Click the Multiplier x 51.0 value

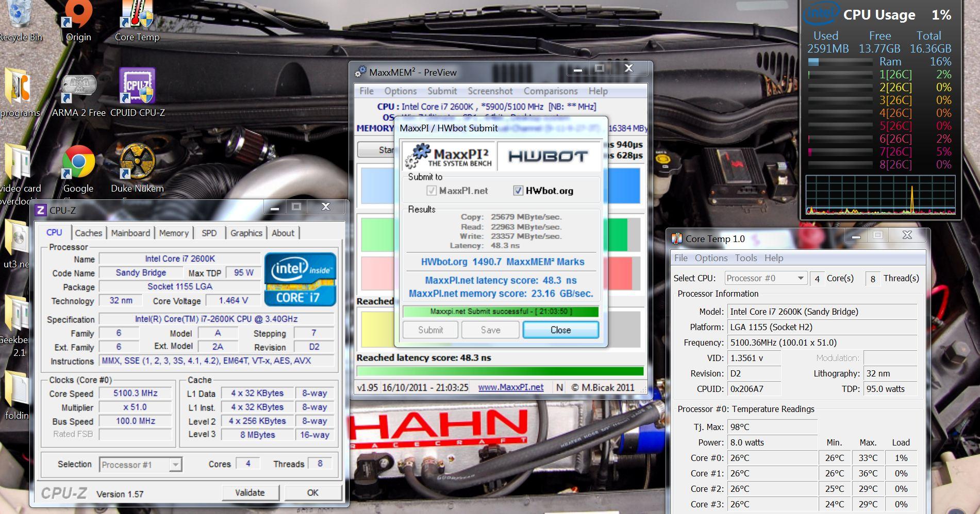click(x=136, y=407)
